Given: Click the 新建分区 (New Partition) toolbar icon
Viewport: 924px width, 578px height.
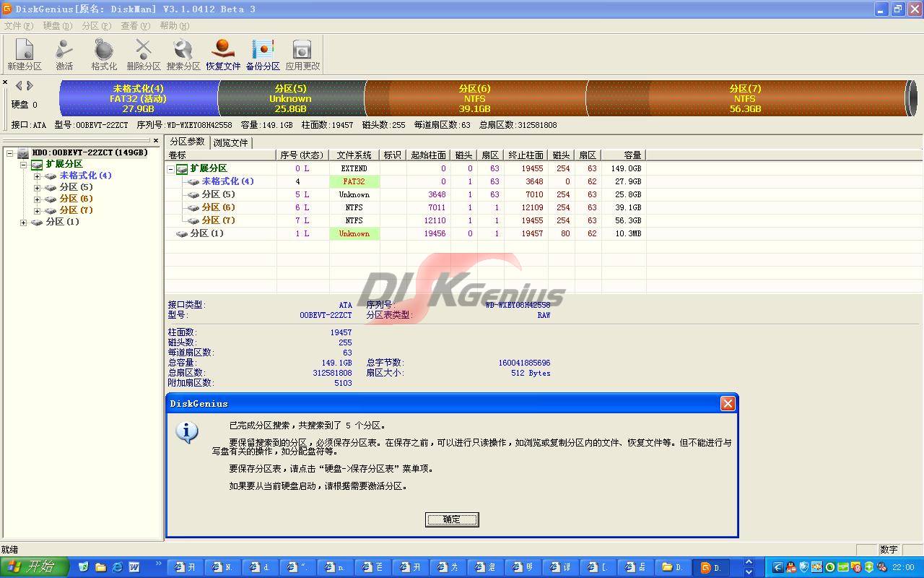Looking at the screenshot, I should (x=25, y=54).
